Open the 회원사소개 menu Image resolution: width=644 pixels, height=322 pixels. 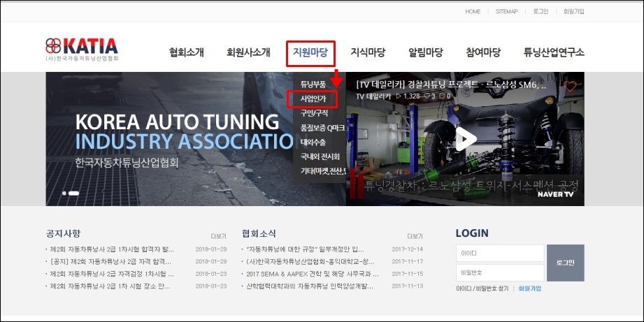click(248, 52)
